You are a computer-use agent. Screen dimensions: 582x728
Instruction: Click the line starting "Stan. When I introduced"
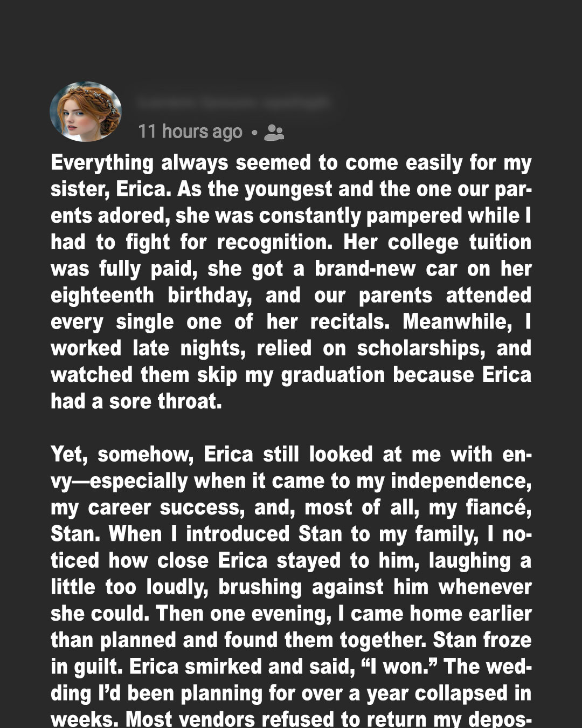pyautogui.click(x=291, y=534)
